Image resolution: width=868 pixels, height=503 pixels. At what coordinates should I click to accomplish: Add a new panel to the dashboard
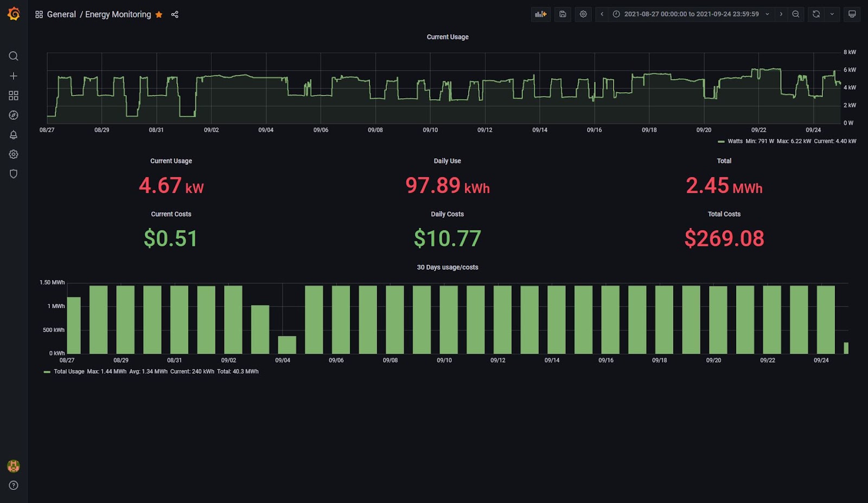click(x=540, y=14)
